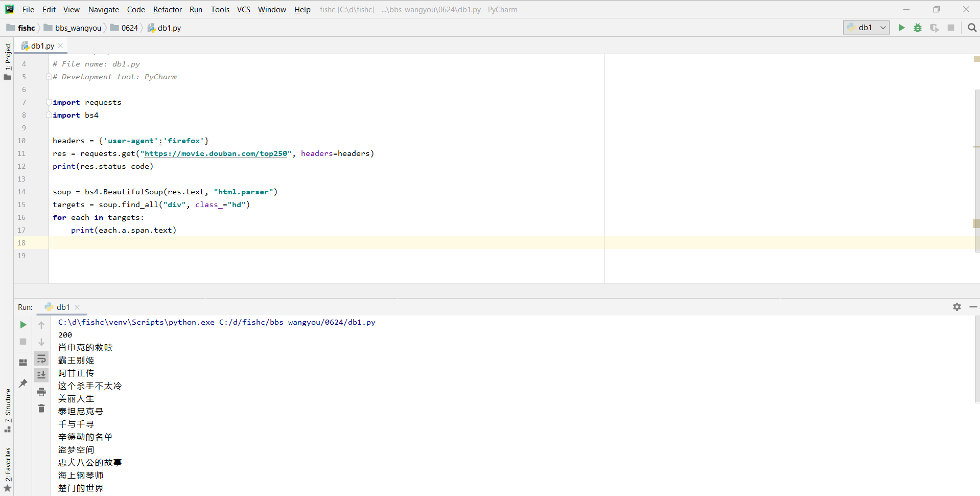
Task: Open the Code menu
Action: (x=136, y=9)
